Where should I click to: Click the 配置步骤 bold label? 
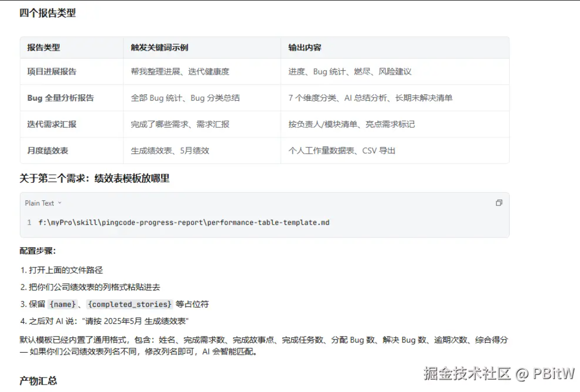click(37, 251)
